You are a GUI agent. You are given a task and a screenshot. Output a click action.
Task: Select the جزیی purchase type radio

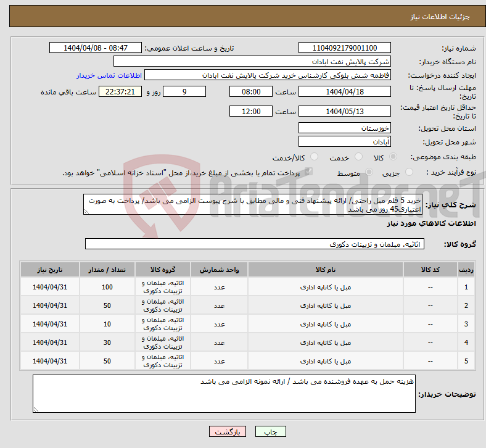pos(409,172)
